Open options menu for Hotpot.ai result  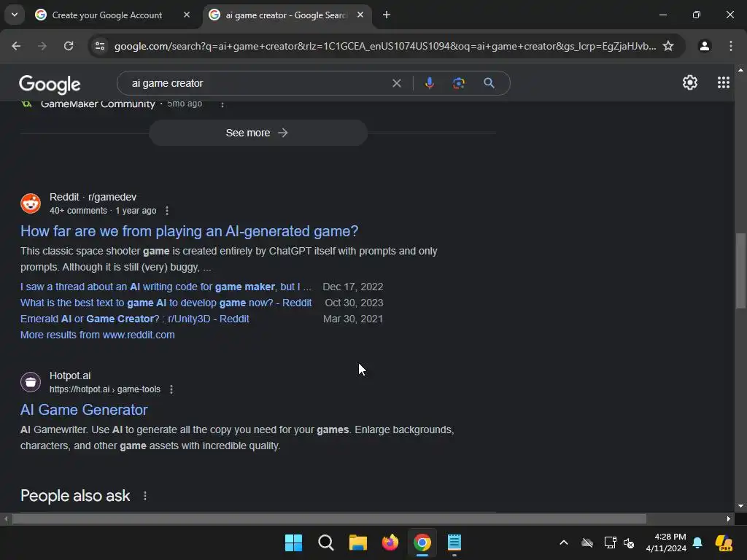(171, 389)
